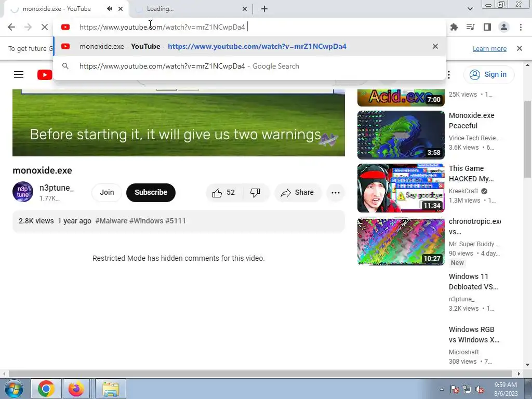Screen dimensions: 532x399
Task: Open the n3ptune_ channel avatar
Action: pos(23,192)
